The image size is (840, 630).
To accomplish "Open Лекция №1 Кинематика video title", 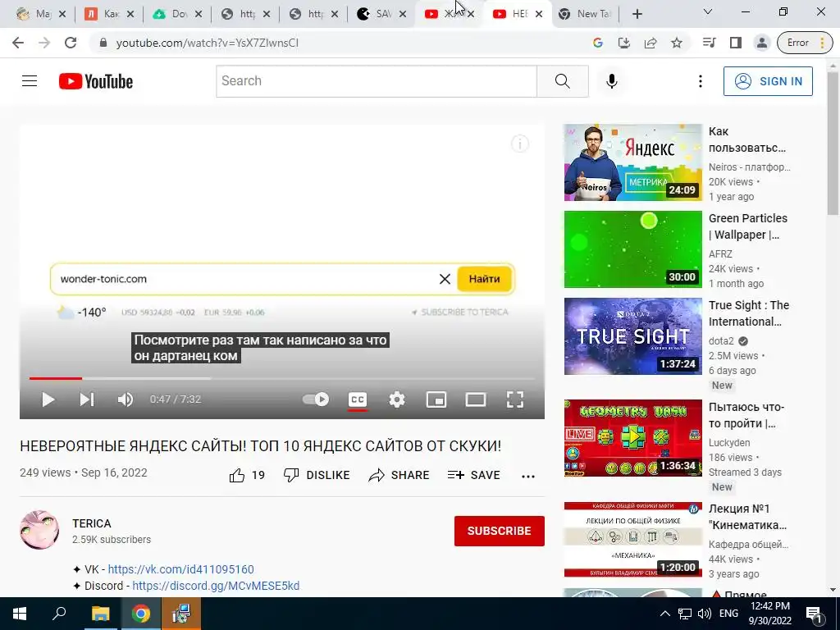I will 747,517.
